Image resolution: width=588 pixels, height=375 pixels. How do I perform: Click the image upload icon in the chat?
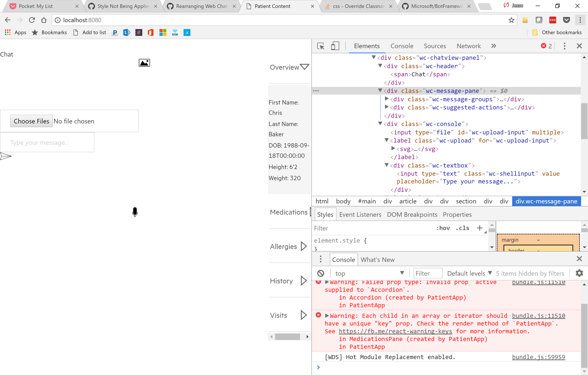144,63
